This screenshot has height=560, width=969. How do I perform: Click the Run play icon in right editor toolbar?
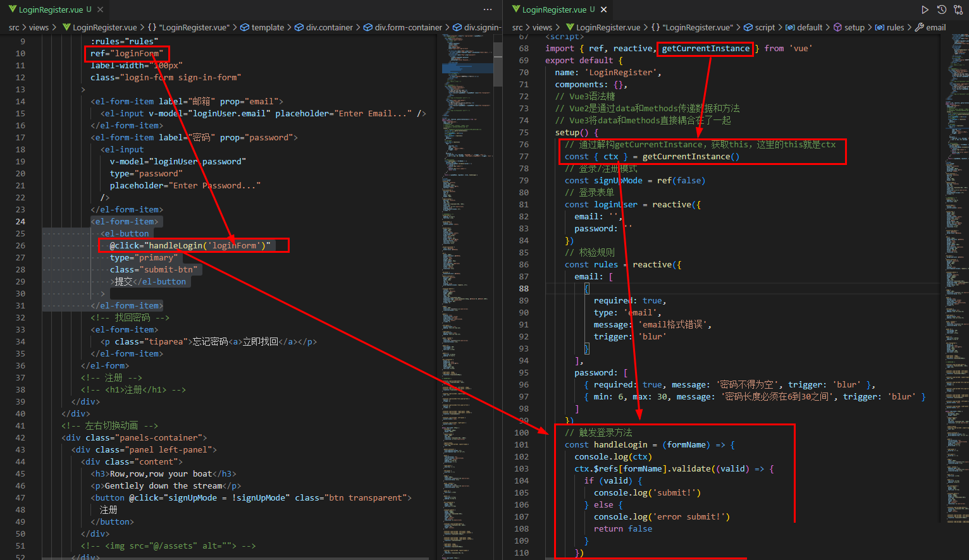925,9
